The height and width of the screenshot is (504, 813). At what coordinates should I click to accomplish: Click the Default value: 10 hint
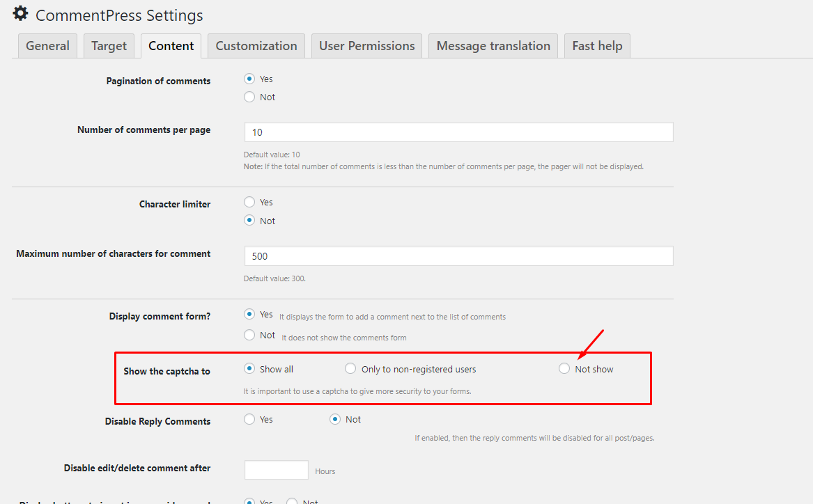point(272,155)
